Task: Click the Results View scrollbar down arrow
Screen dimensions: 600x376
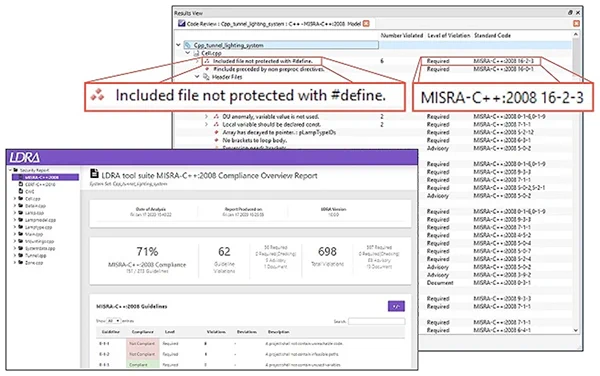Action: click(576, 330)
